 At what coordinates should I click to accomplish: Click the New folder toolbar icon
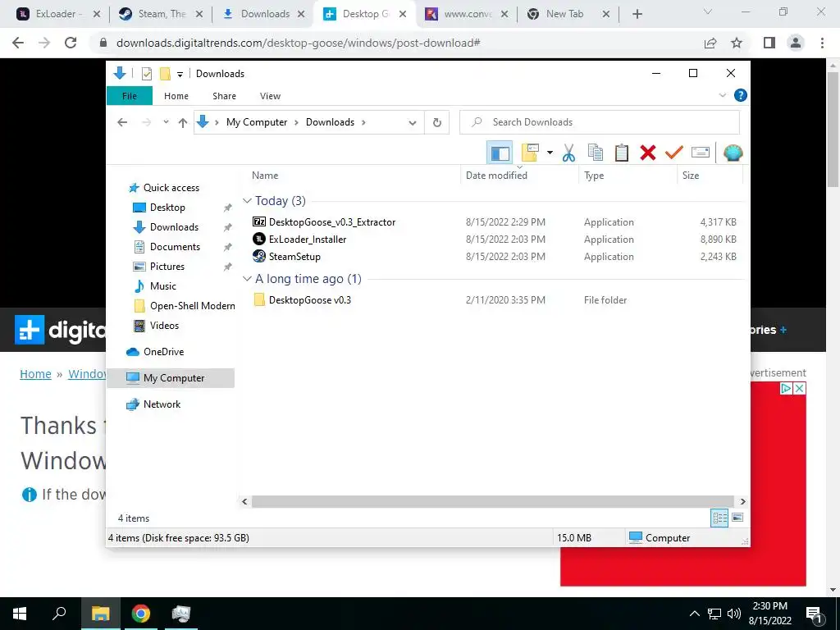coord(530,153)
